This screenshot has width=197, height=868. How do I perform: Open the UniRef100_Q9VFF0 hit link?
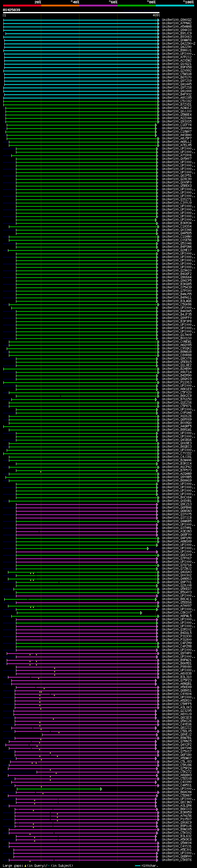177,318
